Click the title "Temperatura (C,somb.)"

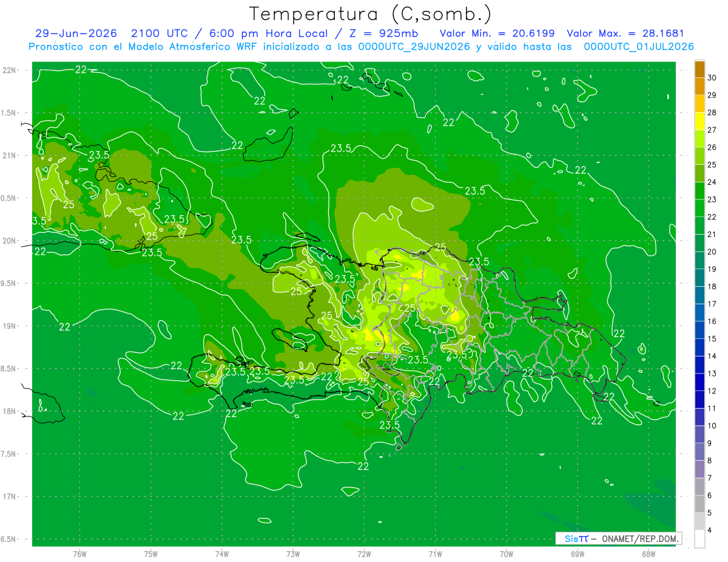point(371,14)
